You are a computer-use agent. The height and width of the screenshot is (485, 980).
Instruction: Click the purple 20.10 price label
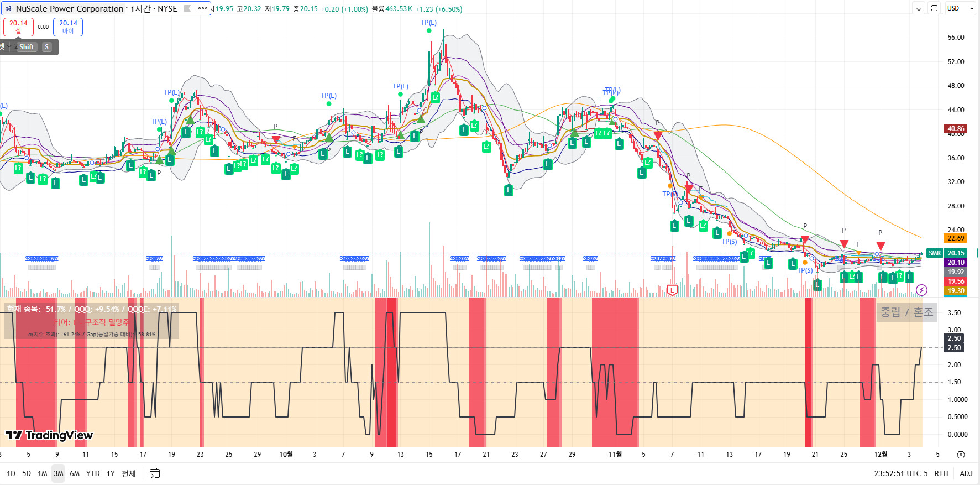956,263
